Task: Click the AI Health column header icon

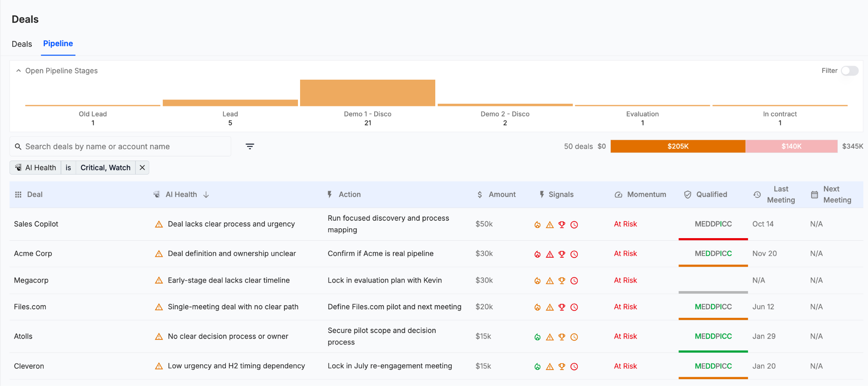Action: [156, 194]
